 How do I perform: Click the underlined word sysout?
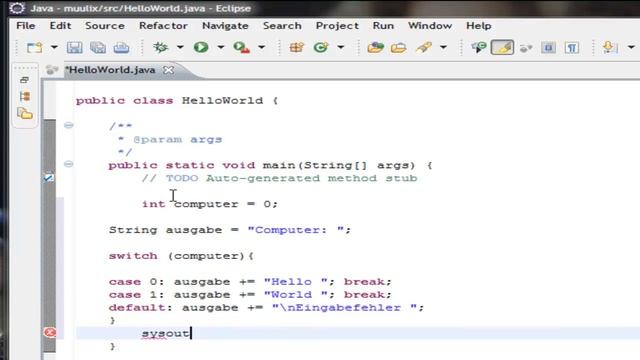(165, 333)
